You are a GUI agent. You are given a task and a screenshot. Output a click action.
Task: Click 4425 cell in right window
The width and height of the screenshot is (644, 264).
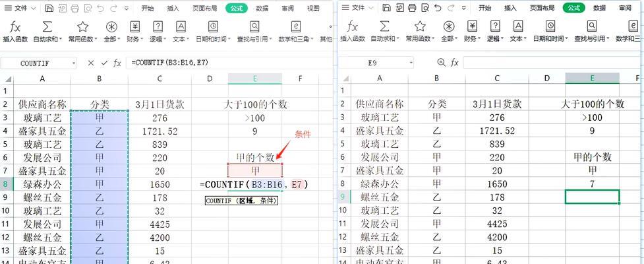[x=497, y=224]
